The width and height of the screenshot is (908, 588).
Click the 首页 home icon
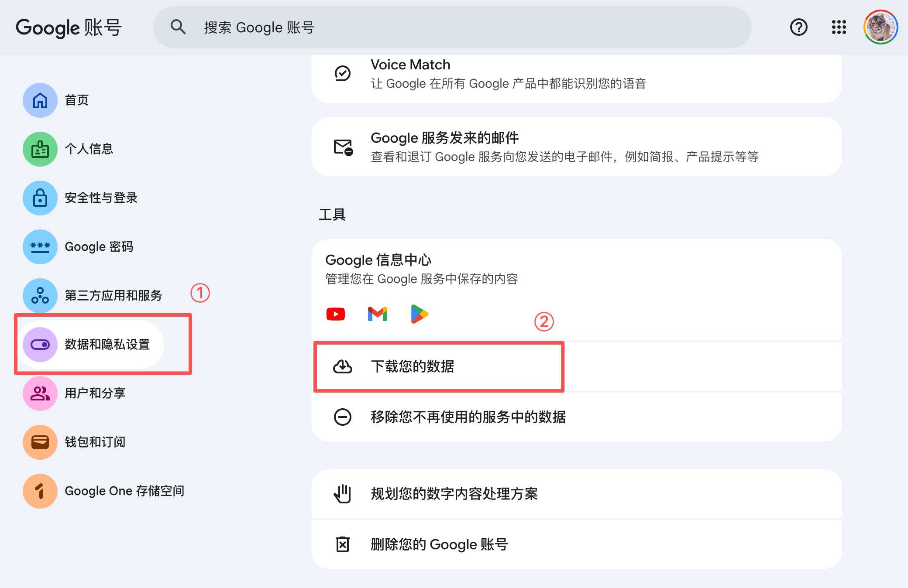tap(40, 100)
